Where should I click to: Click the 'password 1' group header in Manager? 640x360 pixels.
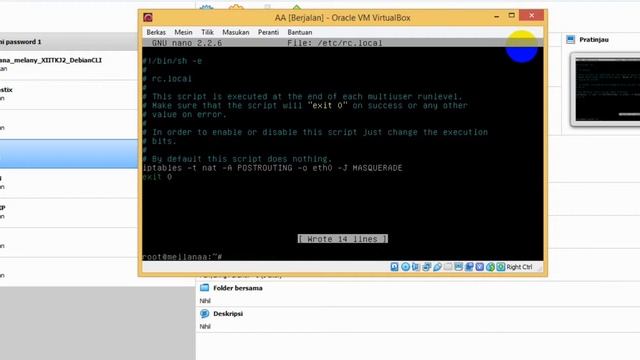click(x=69, y=42)
